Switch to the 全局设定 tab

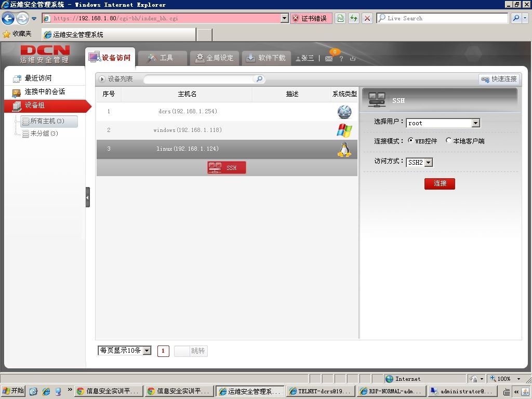tap(215, 58)
